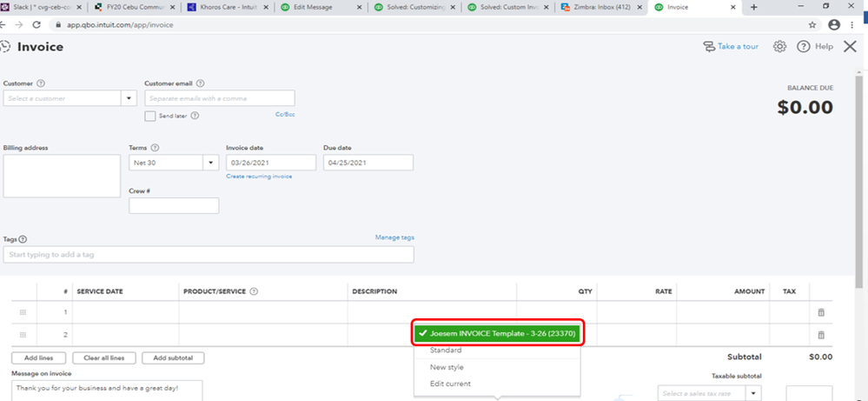Click the Select a customer field

tap(62, 98)
